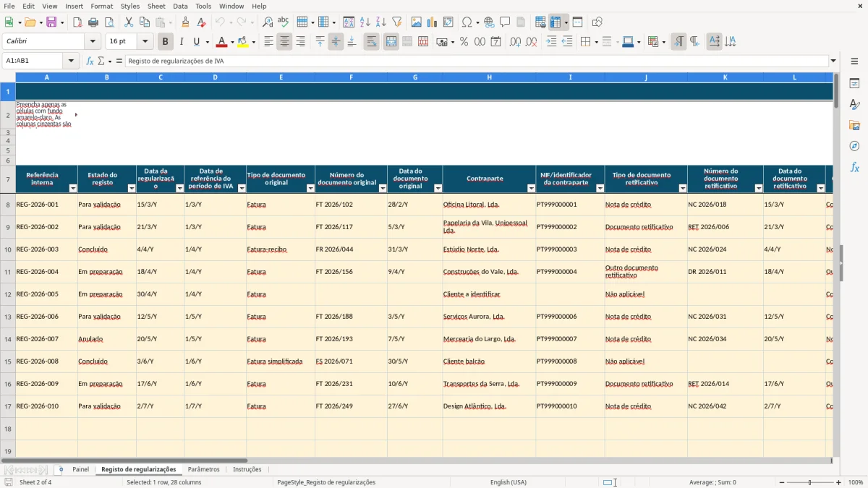
Task: Add decimal place icon
Action: 515,42
